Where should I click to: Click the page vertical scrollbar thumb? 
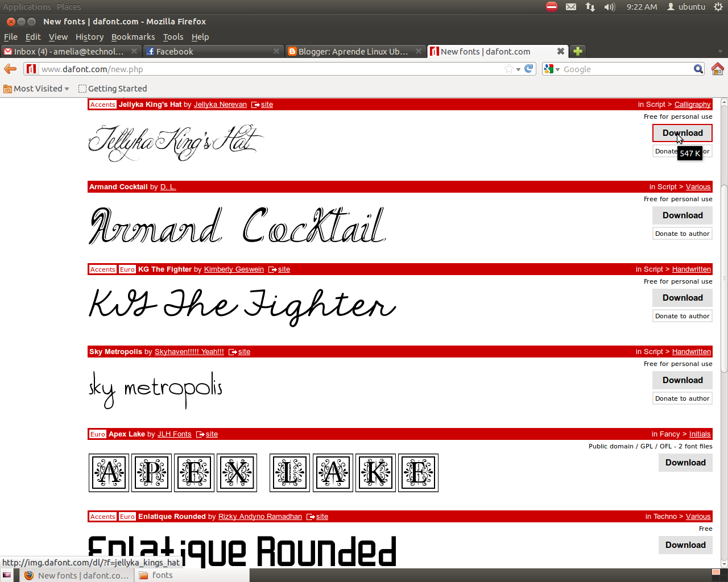(x=724, y=278)
